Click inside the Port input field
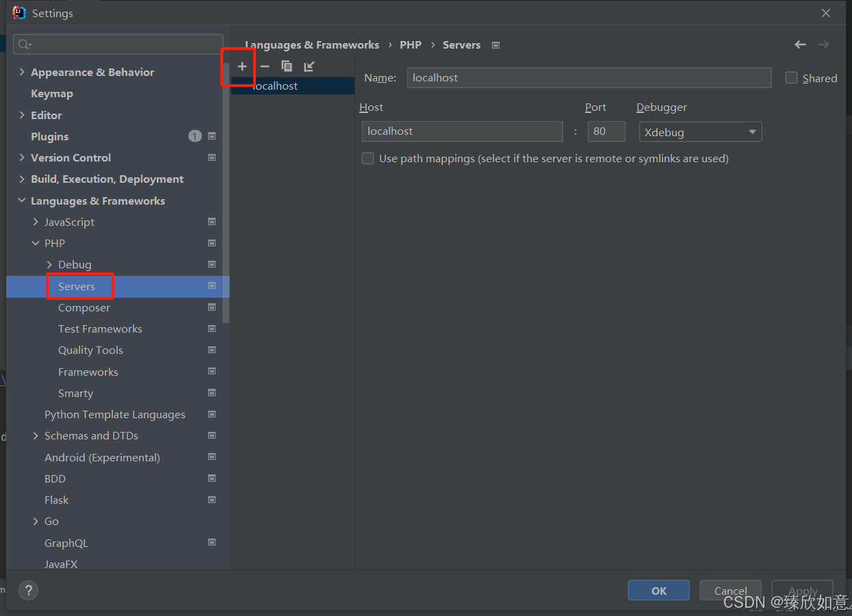 pyautogui.click(x=606, y=131)
